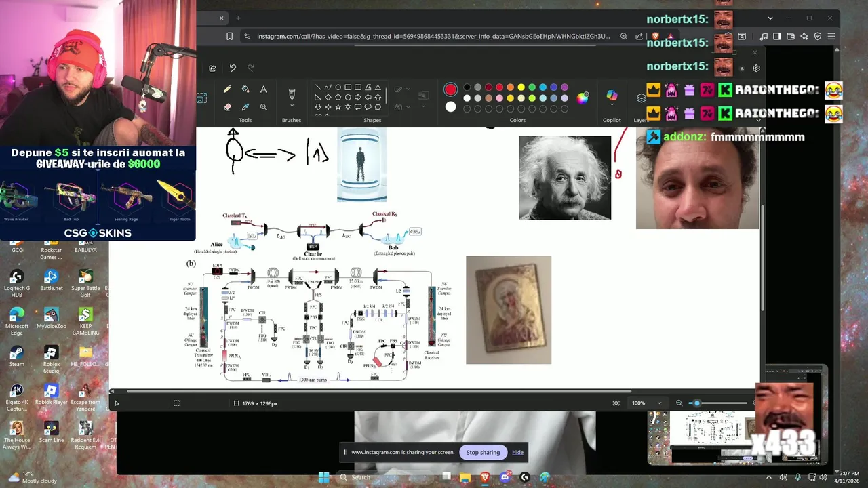Select the Text tool in Paint
Screen dimensions: 868x488
click(x=263, y=89)
